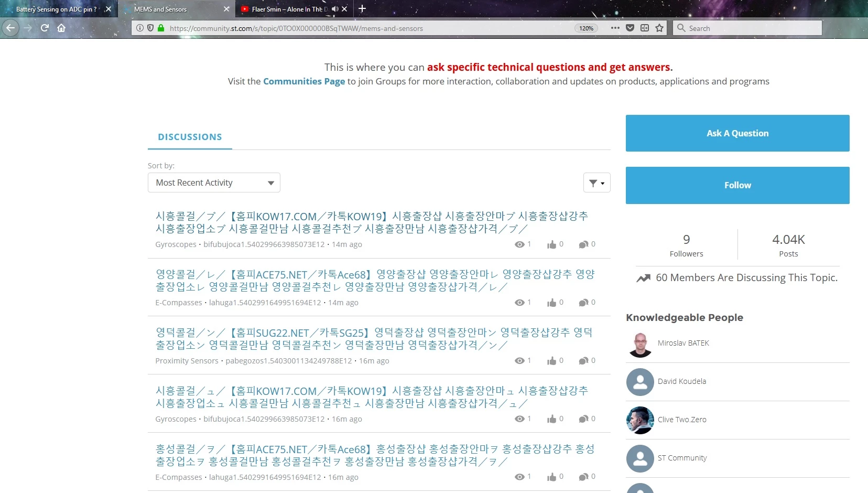Go back using the browser back arrow
Image resolution: width=868 pixels, height=493 pixels.
tap(10, 28)
